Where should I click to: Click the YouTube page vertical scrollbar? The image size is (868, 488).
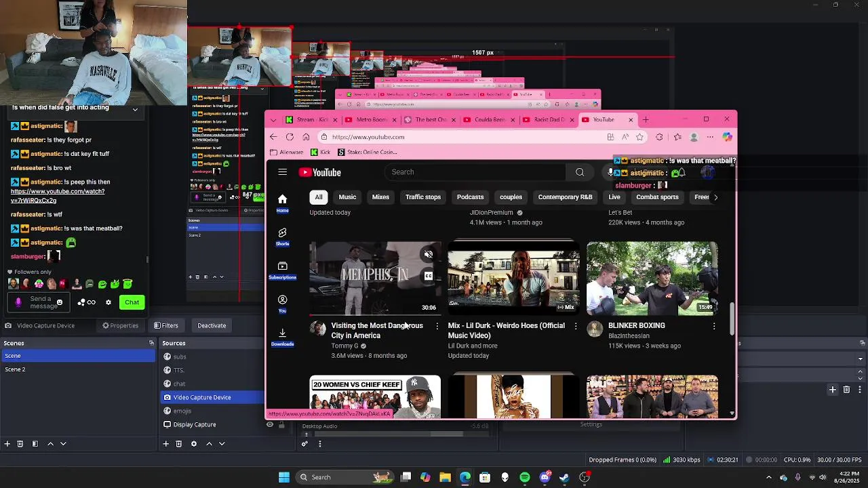tap(732, 319)
